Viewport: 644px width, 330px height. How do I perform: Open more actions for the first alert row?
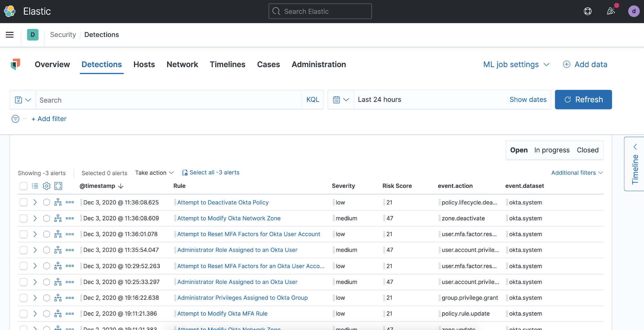(x=70, y=202)
